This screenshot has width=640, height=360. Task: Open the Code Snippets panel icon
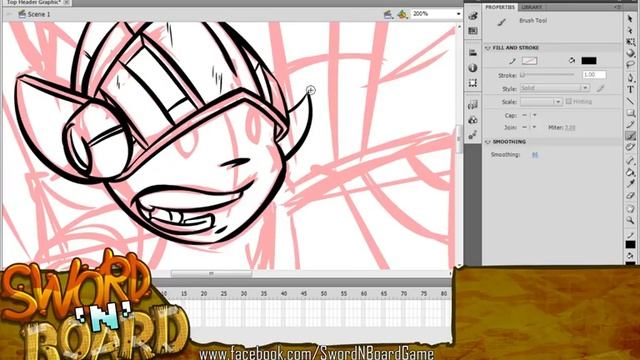point(473,105)
